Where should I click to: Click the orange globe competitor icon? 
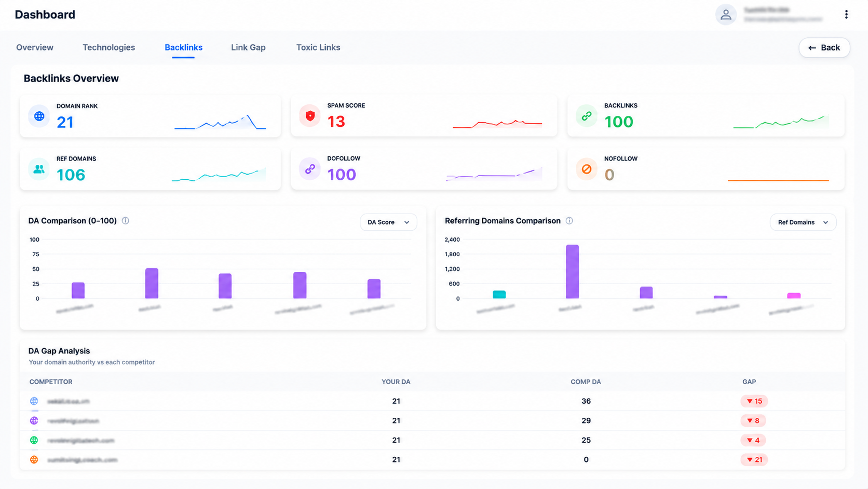(x=34, y=460)
